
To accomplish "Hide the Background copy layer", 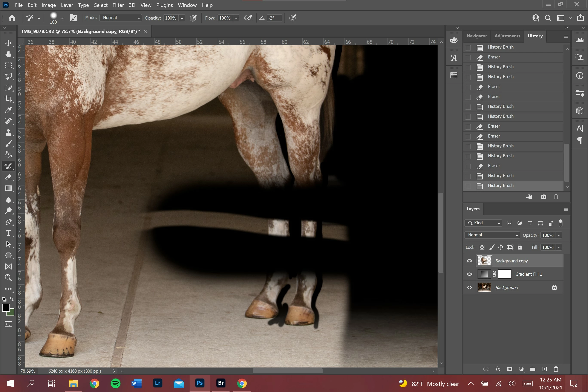I will point(469,261).
